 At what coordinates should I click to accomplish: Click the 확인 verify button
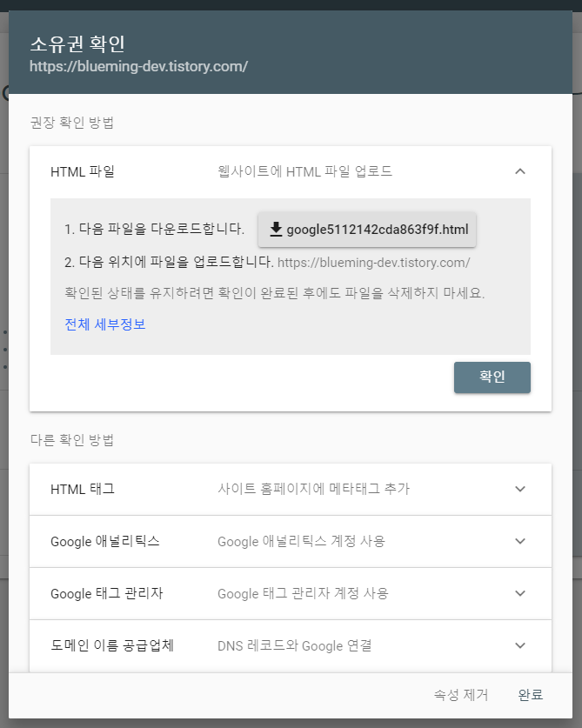coord(492,377)
